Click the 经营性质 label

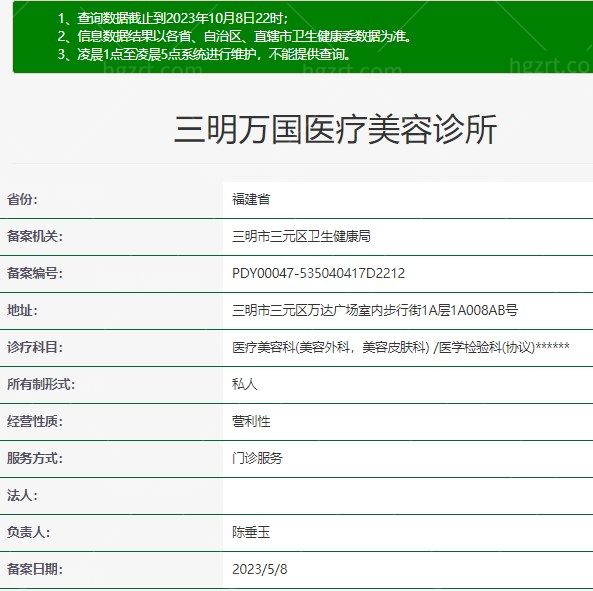point(35,421)
